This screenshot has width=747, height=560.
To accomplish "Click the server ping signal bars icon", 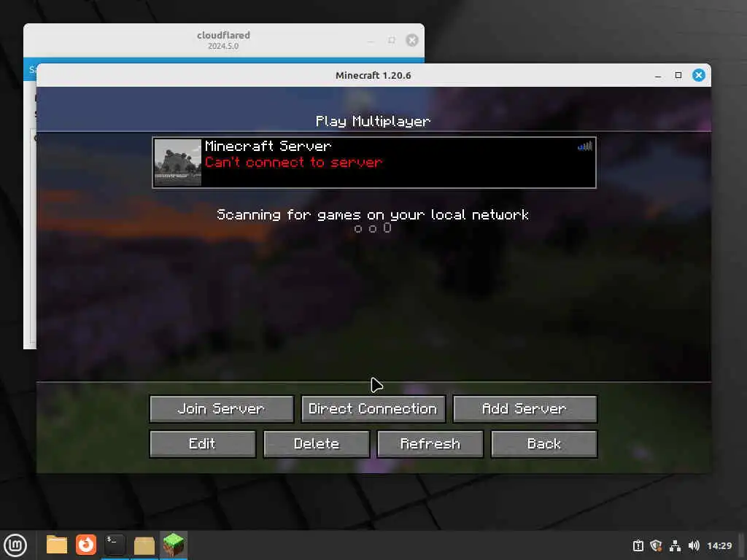I will coord(585,146).
